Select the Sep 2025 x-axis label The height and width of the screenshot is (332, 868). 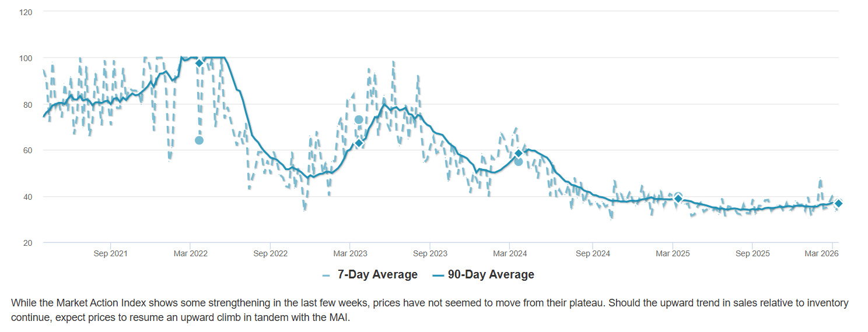coord(752,254)
